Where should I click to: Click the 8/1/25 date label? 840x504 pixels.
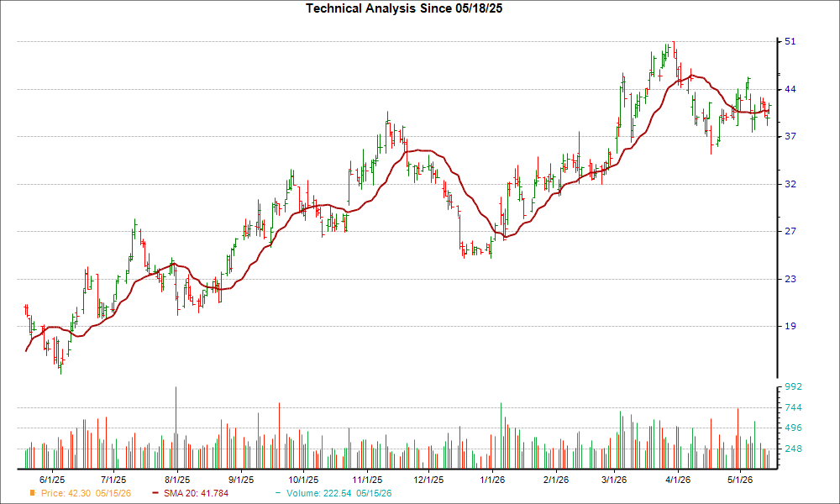click(177, 480)
